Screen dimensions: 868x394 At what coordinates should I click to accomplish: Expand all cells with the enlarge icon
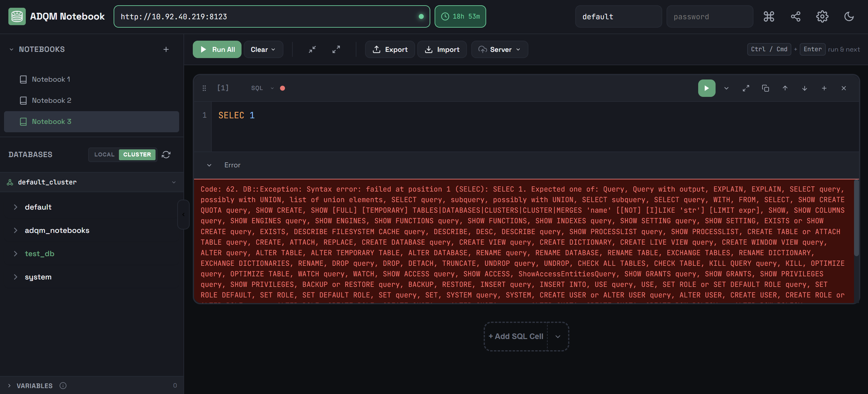pyautogui.click(x=336, y=49)
